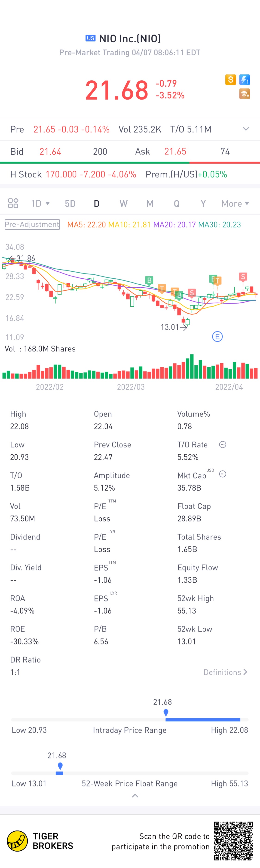The width and height of the screenshot is (260, 868).
Task: Tap the intraday price range marker
Action: (x=166, y=713)
